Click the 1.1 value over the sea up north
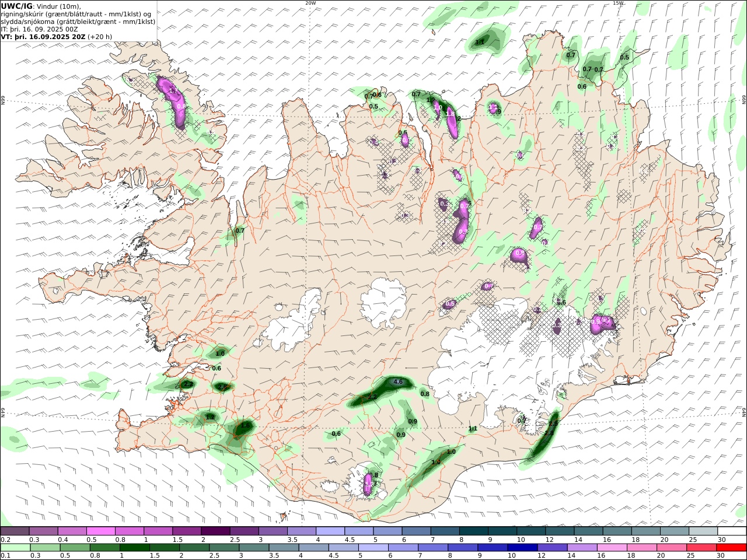This screenshot has width=747, height=560. coord(480,42)
